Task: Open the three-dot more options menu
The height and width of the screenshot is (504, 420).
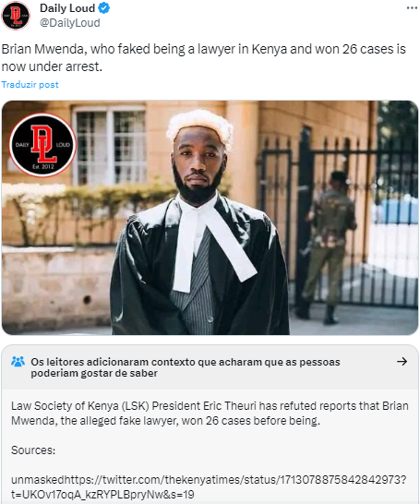Action: pyautogui.click(x=412, y=7)
